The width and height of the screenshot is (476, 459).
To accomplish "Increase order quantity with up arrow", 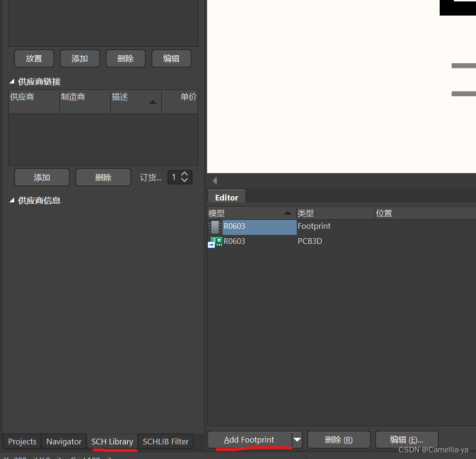I will 184,174.
